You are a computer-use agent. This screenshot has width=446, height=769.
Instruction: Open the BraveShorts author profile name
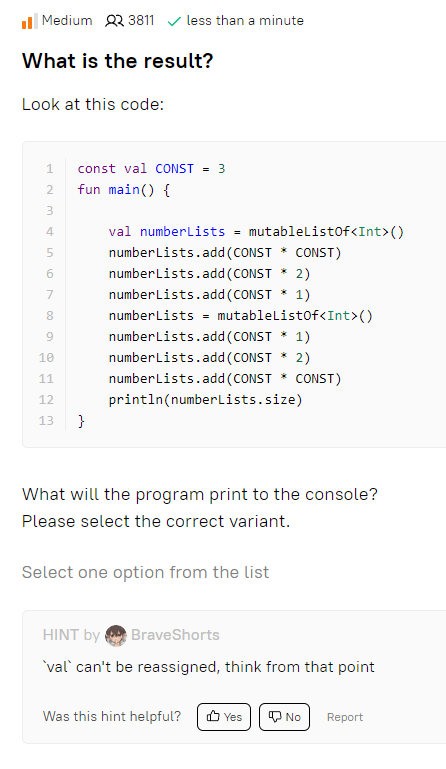tap(175, 635)
